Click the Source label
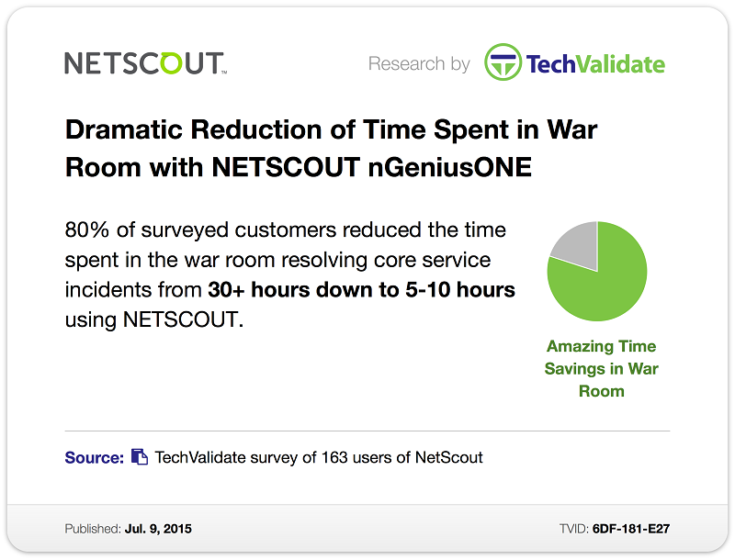The height and width of the screenshot is (560, 735). [95, 457]
